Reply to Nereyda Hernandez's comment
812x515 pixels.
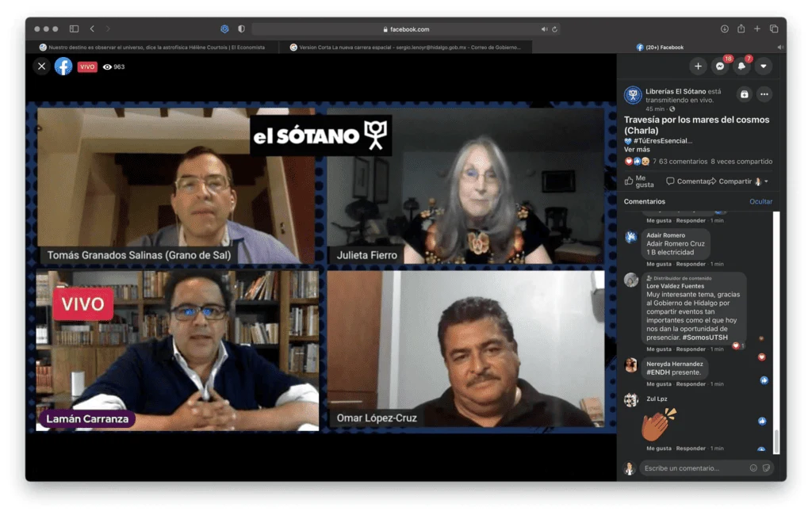coord(691,384)
